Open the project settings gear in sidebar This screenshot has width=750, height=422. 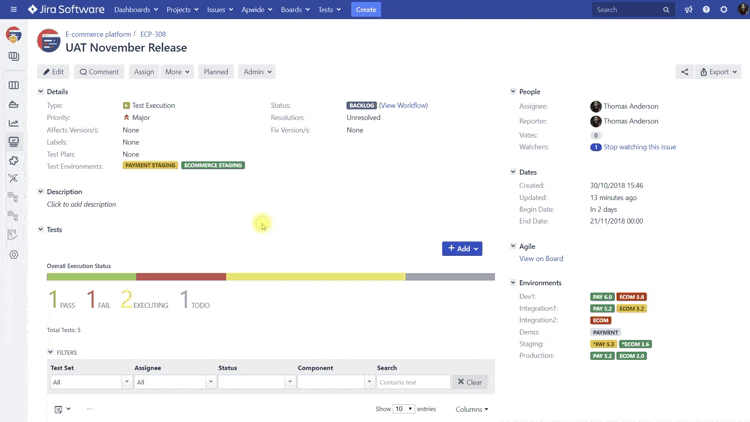click(x=13, y=254)
